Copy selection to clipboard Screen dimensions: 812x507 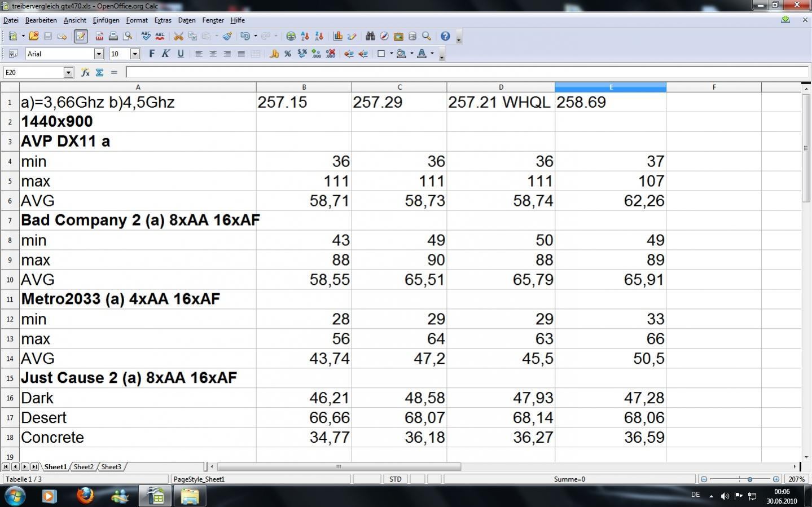coord(192,36)
